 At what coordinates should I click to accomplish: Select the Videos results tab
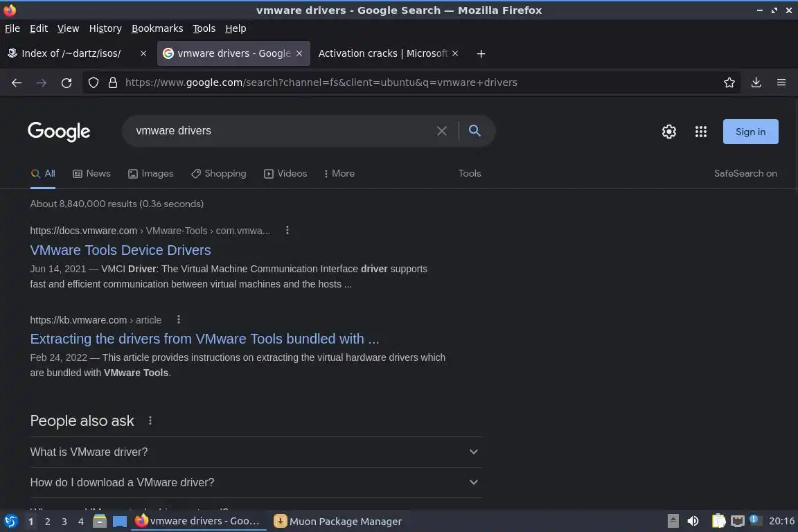pos(285,174)
